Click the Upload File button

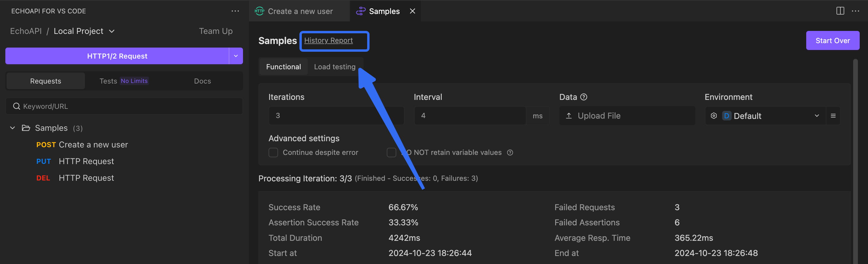627,116
